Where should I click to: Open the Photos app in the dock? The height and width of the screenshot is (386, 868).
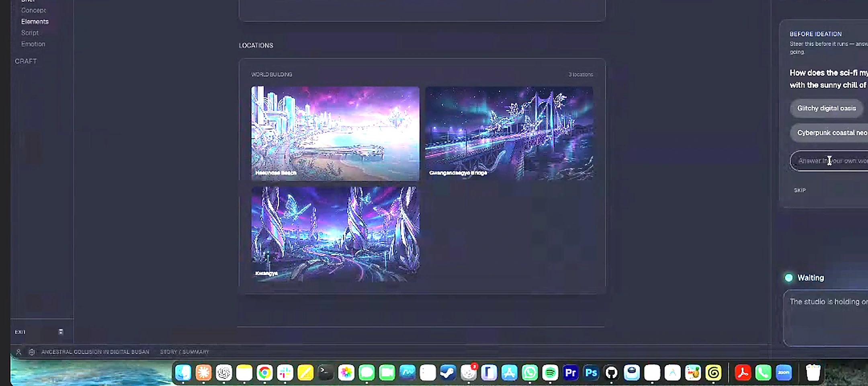click(346, 373)
